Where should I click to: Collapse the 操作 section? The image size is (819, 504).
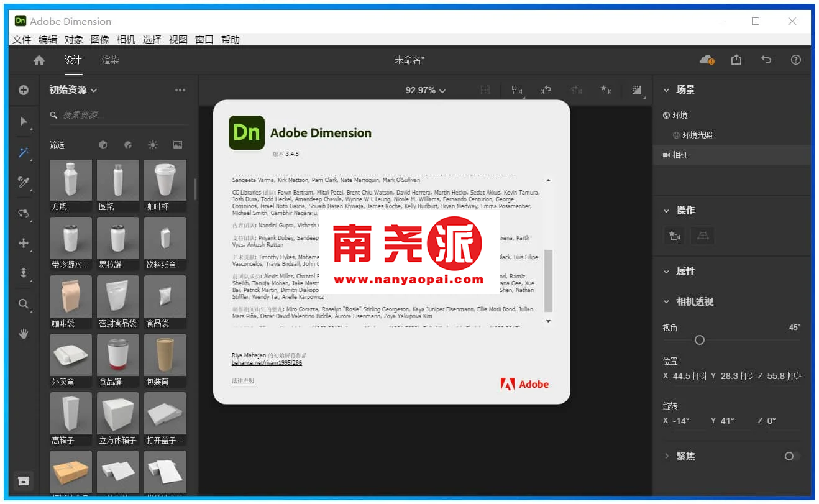(667, 211)
